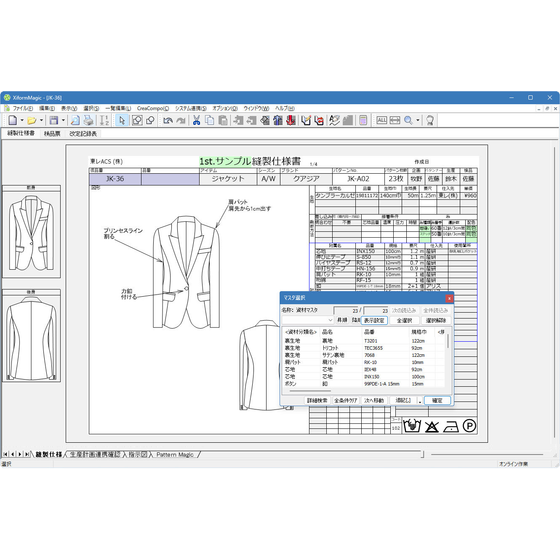The image size is (560, 560).
Task: Copy using the toolbar copy icon
Action: click(210, 120)
